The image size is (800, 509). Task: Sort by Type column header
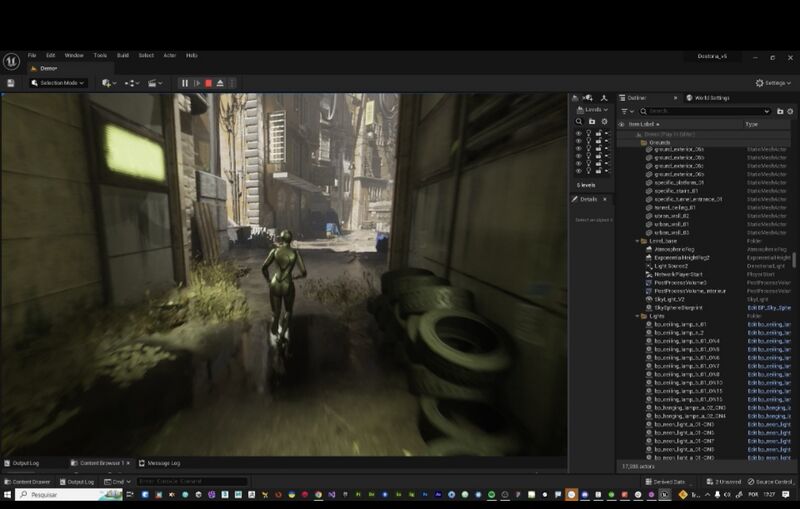[x=752, y=124]
